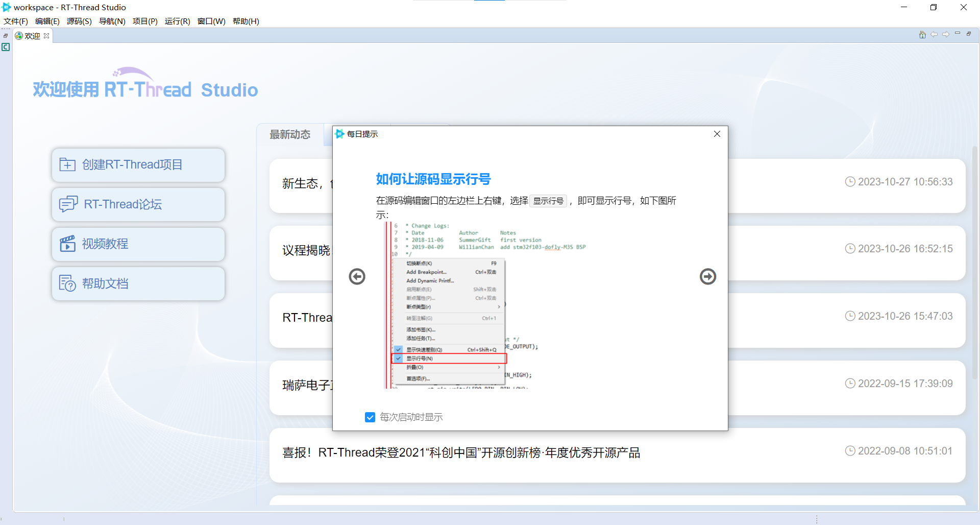980x525 pixels.
Task: Minimize the welcome view panel
Action: pos(958,33)
